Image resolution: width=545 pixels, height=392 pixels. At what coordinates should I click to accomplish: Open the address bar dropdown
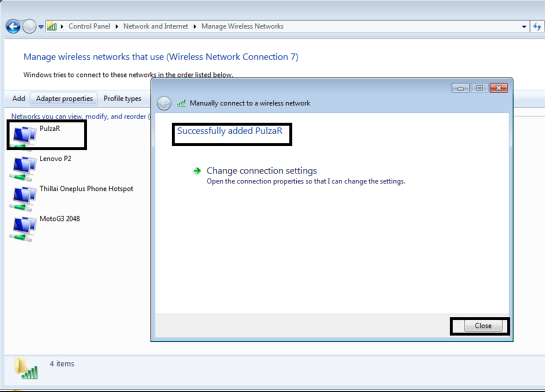(524, 26)
